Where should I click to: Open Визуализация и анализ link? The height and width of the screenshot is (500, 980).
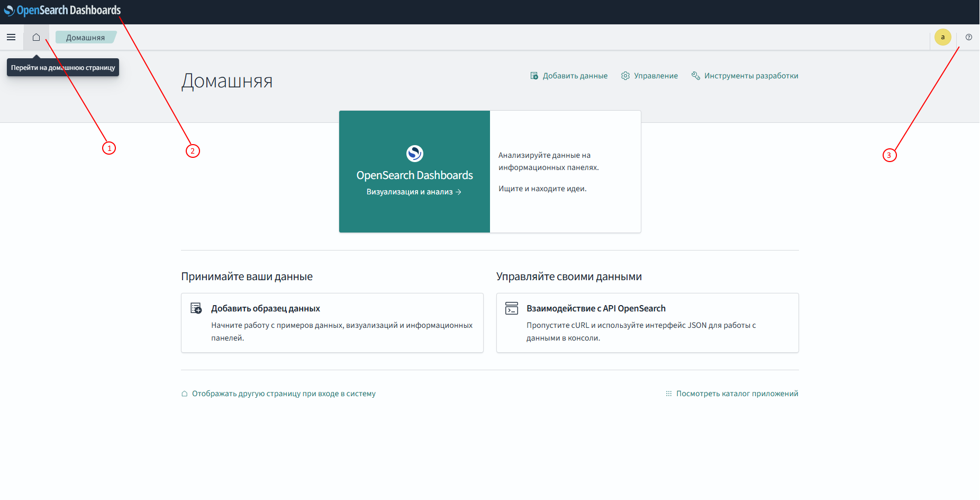tap(414, 192)
